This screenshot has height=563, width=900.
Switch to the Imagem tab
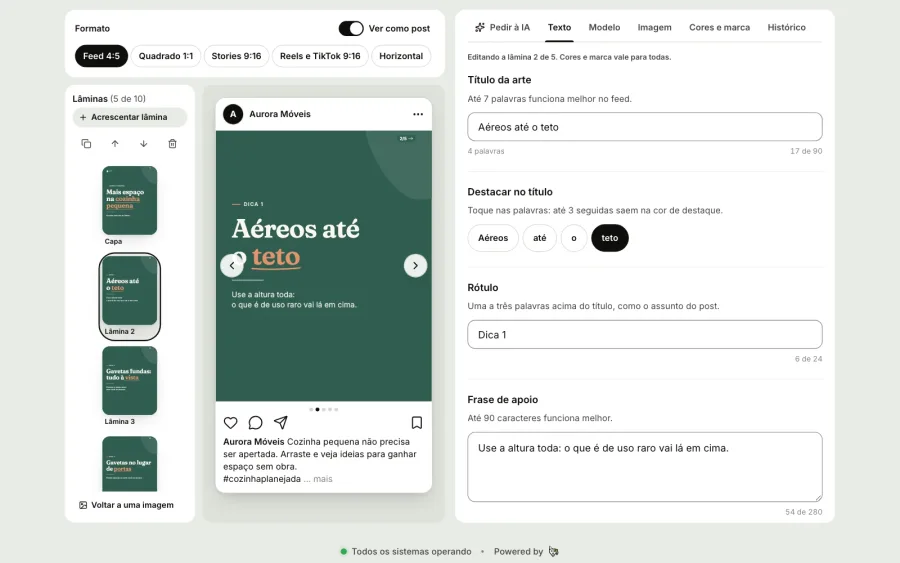pos(654,28)
